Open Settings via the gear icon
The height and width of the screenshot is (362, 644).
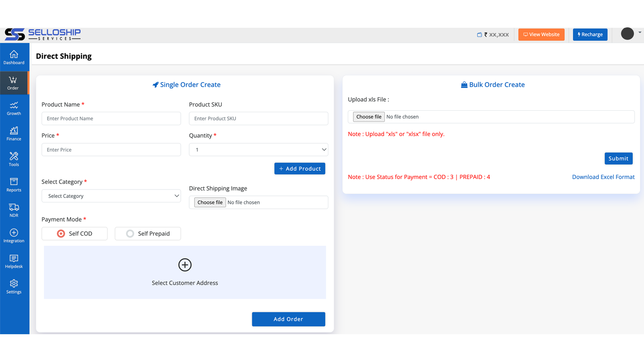[x=14, y=286]
